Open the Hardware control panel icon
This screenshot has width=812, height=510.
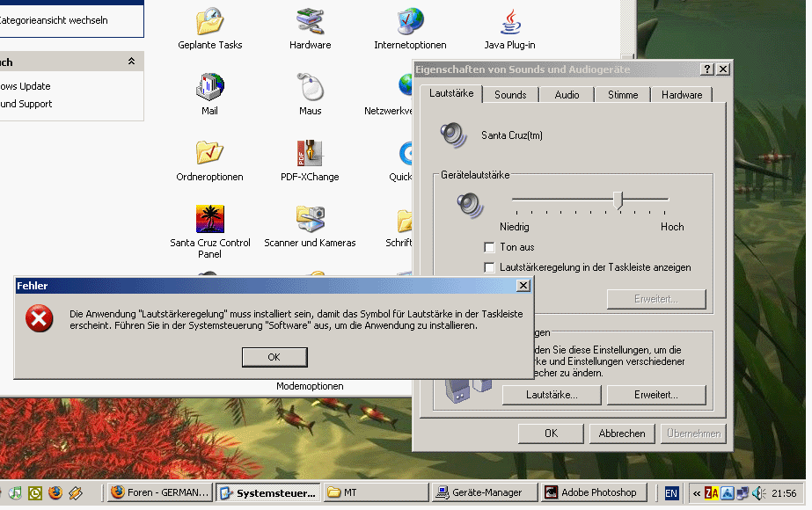click(x=310, y=22)
